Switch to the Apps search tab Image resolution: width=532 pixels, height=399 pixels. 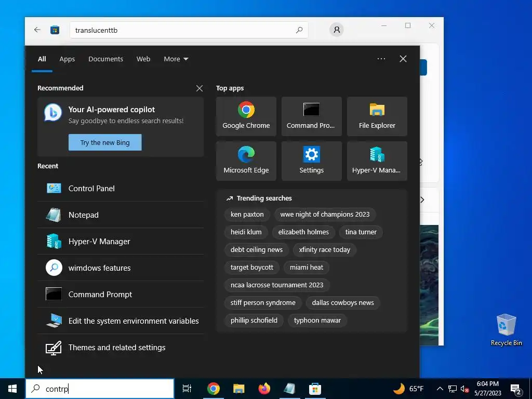pos(67,59)
